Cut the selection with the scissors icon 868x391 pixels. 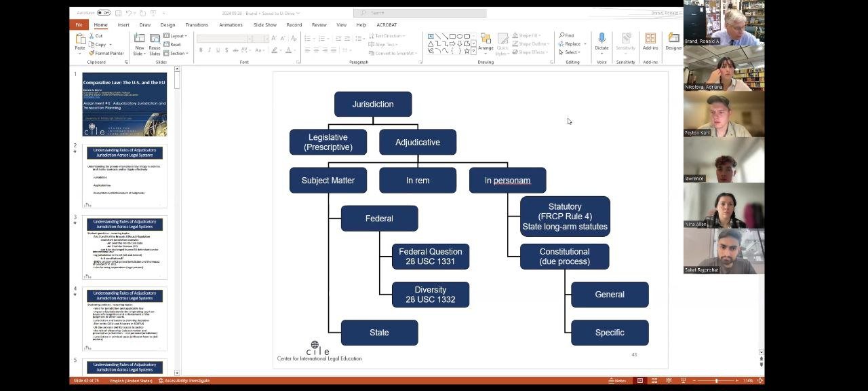[96, 35]
